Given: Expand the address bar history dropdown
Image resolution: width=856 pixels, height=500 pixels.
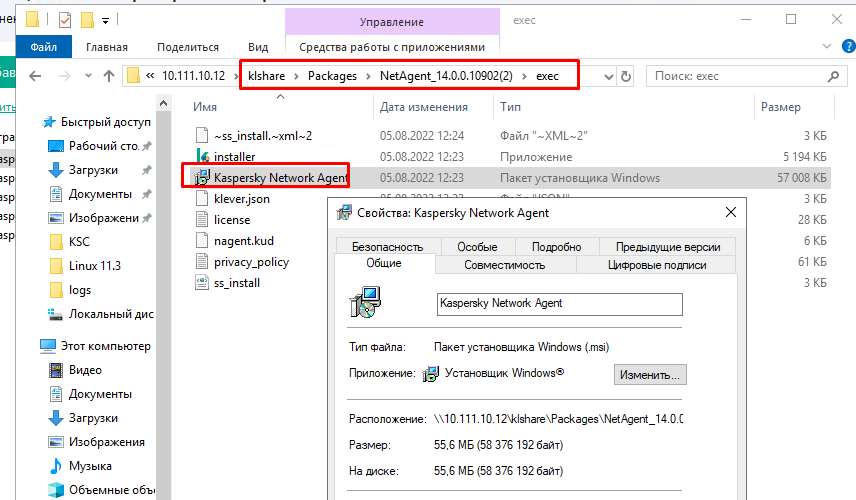Looking at the screenshot, I should coord(609,77).
